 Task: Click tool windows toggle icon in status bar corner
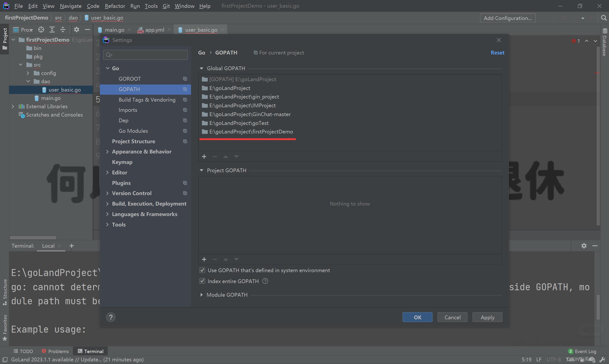[5, 359]
